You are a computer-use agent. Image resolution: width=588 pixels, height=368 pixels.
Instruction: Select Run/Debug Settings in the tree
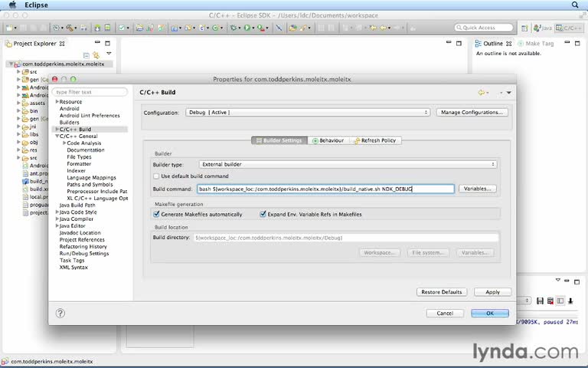click(84, 254)
